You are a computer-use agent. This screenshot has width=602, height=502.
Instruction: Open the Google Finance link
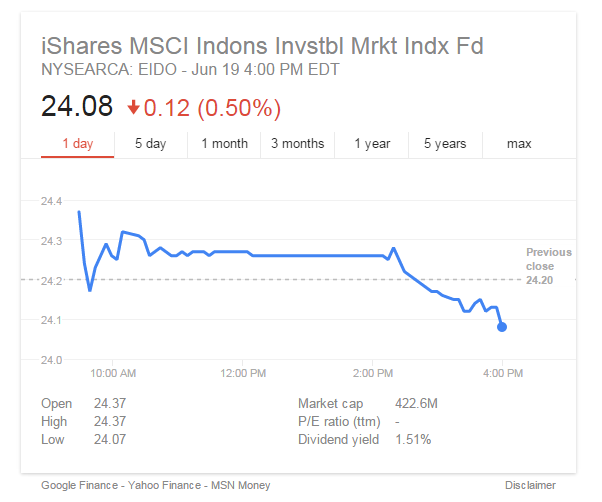[x=79, y=485]
